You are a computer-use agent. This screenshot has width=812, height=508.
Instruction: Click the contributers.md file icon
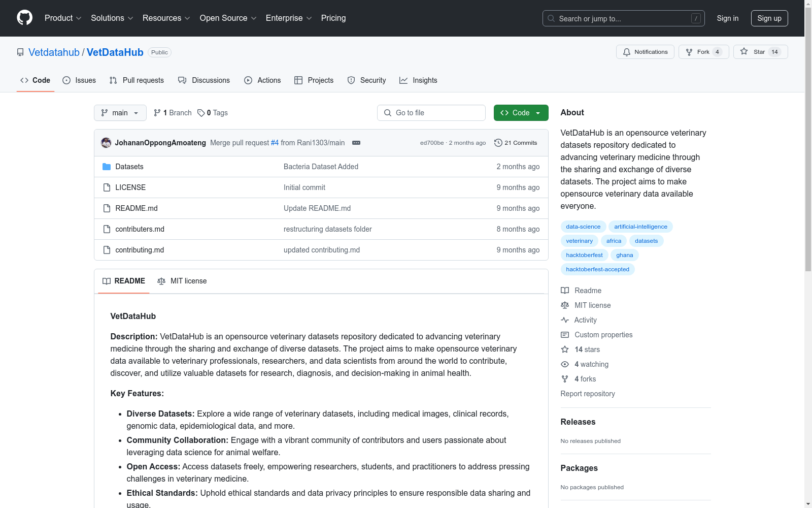coord(107,229)
